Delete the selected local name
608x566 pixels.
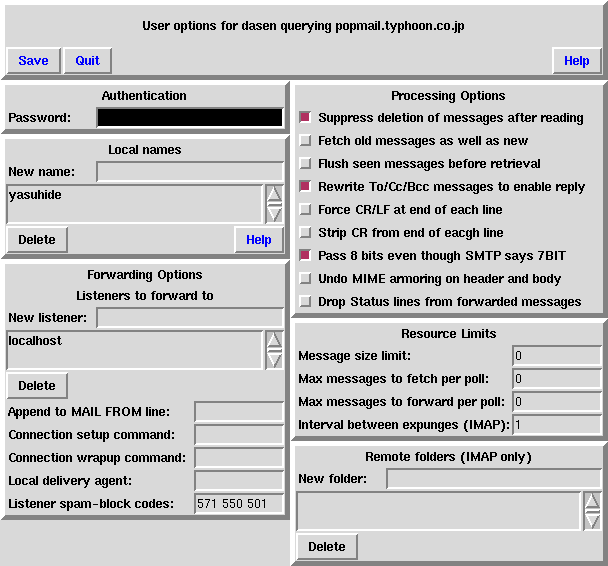37,240
